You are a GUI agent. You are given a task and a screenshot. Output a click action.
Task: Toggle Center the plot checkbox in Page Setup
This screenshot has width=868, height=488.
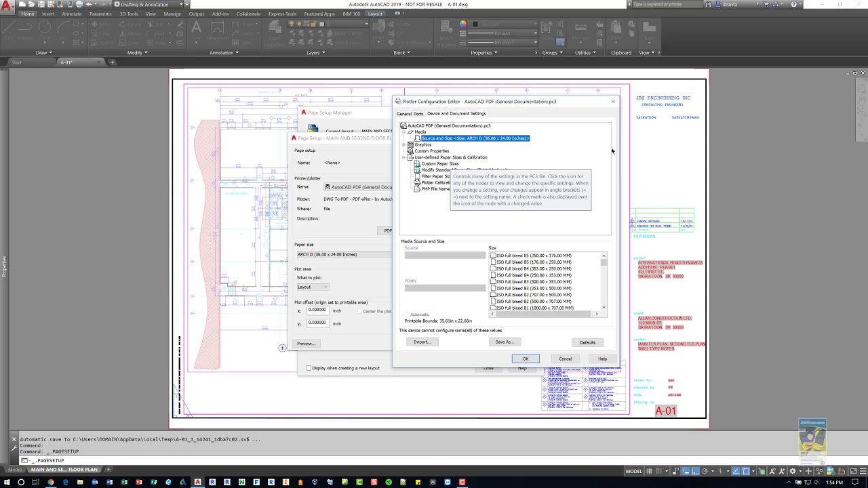coord(359,311)
